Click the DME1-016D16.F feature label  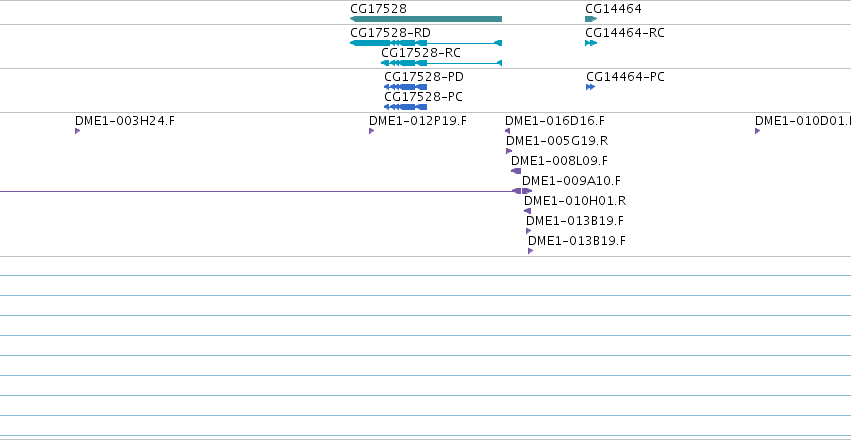click(x=555, y=120)
